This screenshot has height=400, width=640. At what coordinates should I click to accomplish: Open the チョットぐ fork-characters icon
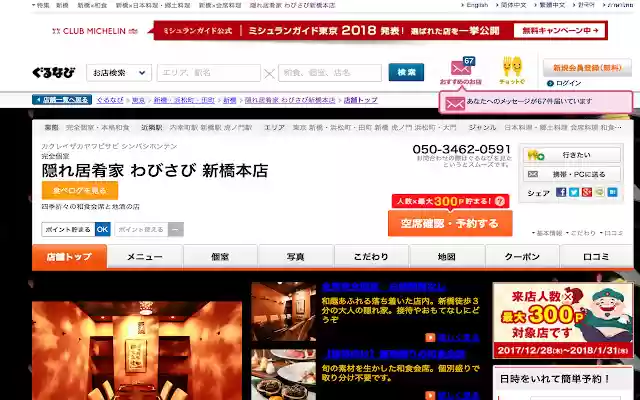512,67
